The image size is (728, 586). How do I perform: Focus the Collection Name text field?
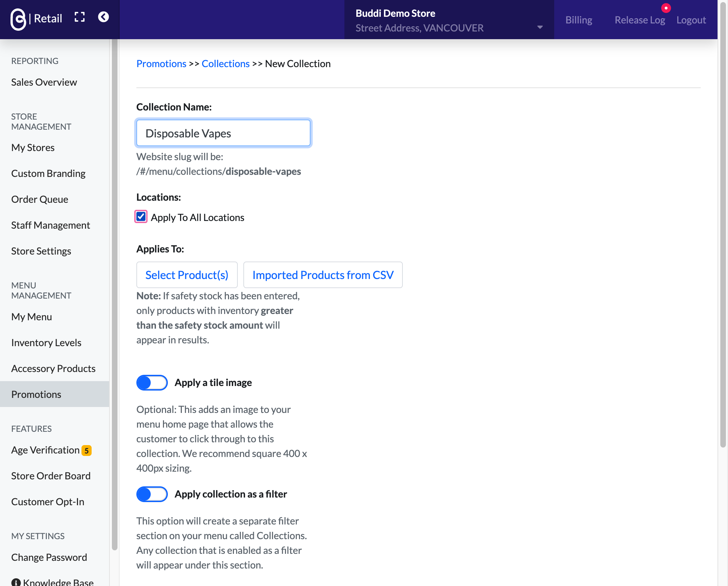coord(223,133)
